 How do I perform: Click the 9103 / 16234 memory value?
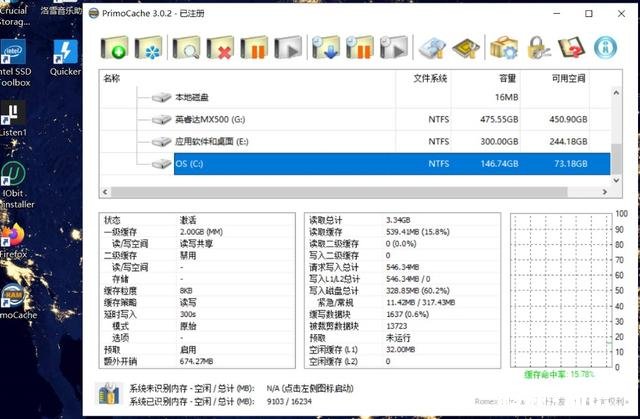(289, 401)
